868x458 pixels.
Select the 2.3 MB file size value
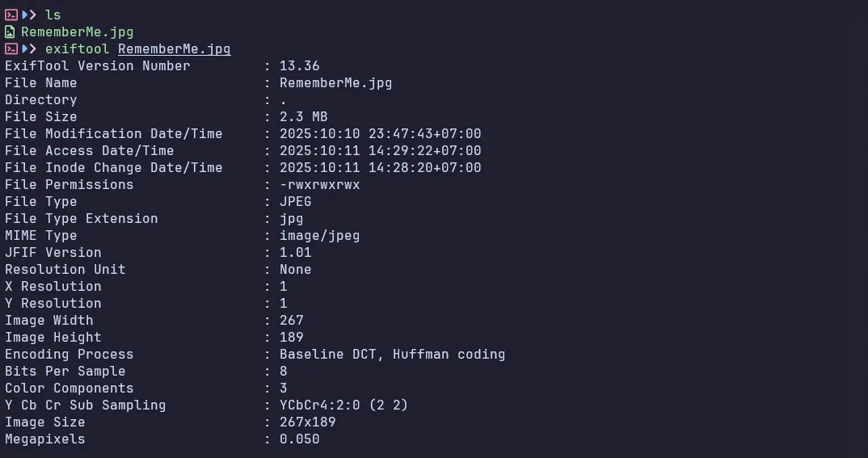tap(303, 117)
